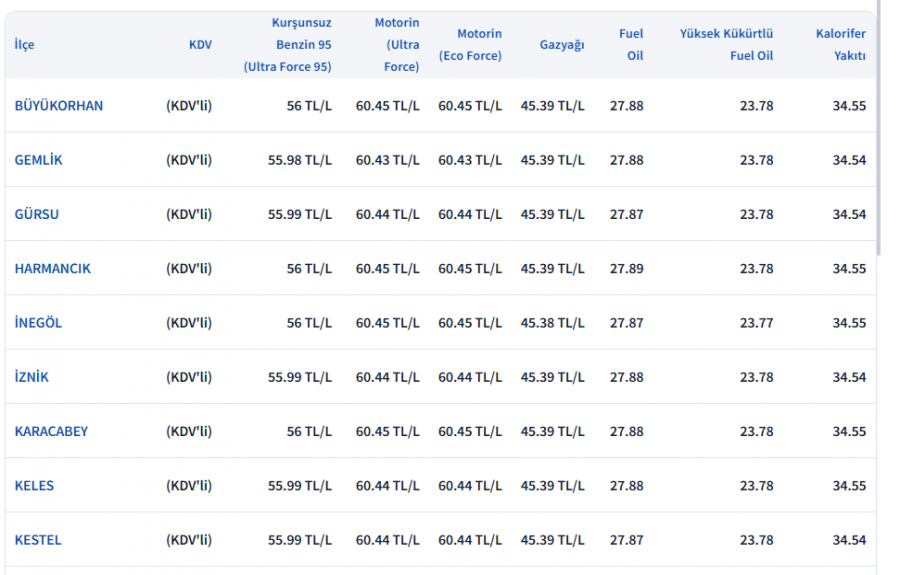Viewport: 900px width, 575px height.
Task: Click the İZNİK district link
Action: [x=31, y=377]
